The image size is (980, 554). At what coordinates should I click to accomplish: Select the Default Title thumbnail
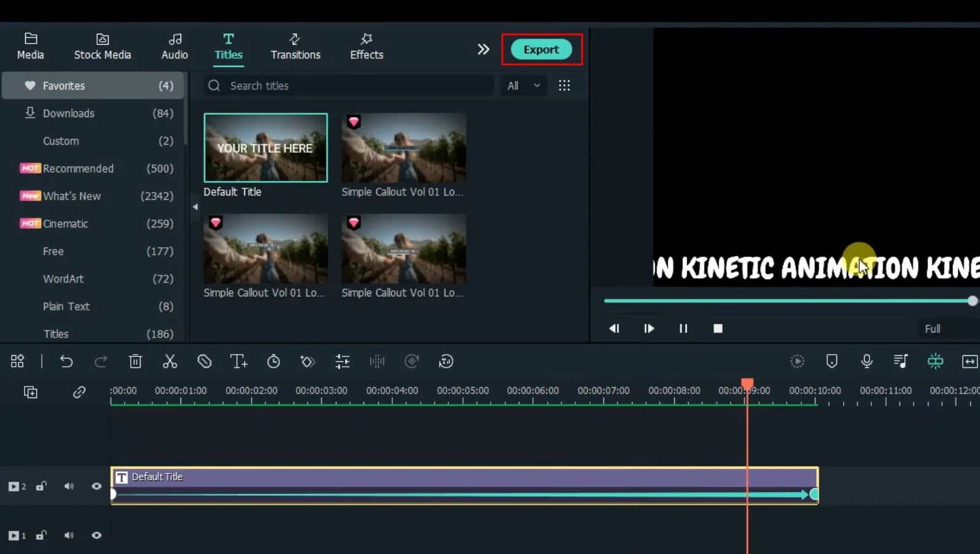tap(266, 147)
